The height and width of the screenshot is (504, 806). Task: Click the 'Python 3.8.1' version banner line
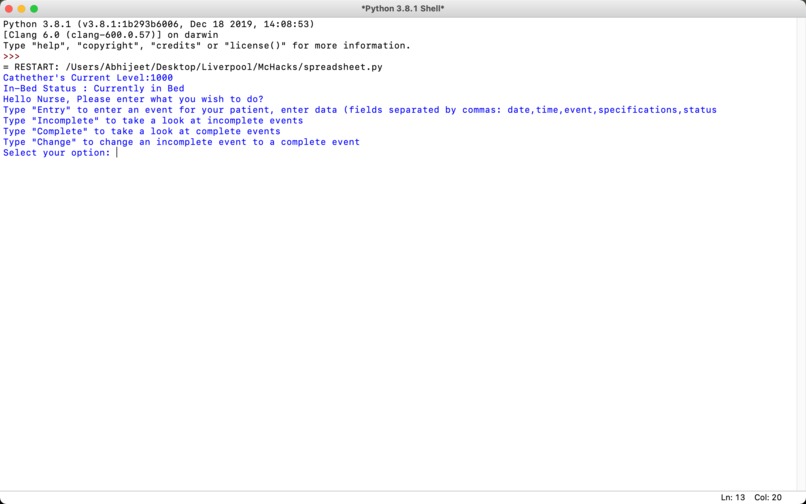click(158, 24)
